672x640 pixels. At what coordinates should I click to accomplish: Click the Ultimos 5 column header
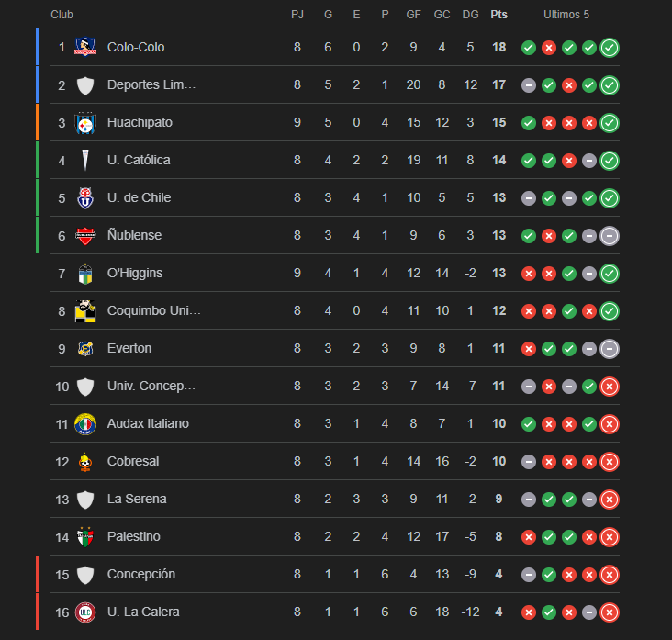click(566, 14)
